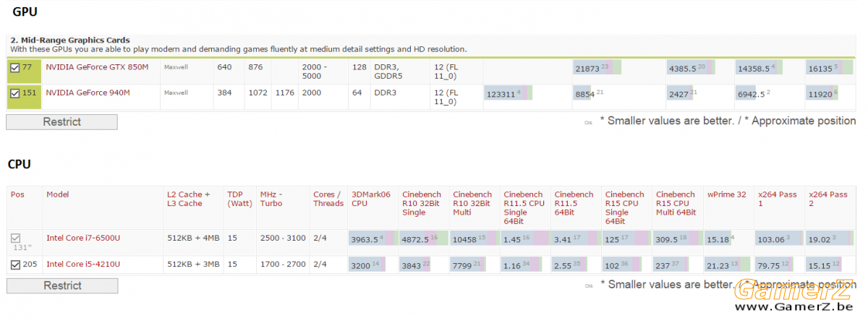This screenshot has height=318, width=868.
Task: Sort by Cinebench R15 CPU Multi 64Bit header
Action: (676, 203)
